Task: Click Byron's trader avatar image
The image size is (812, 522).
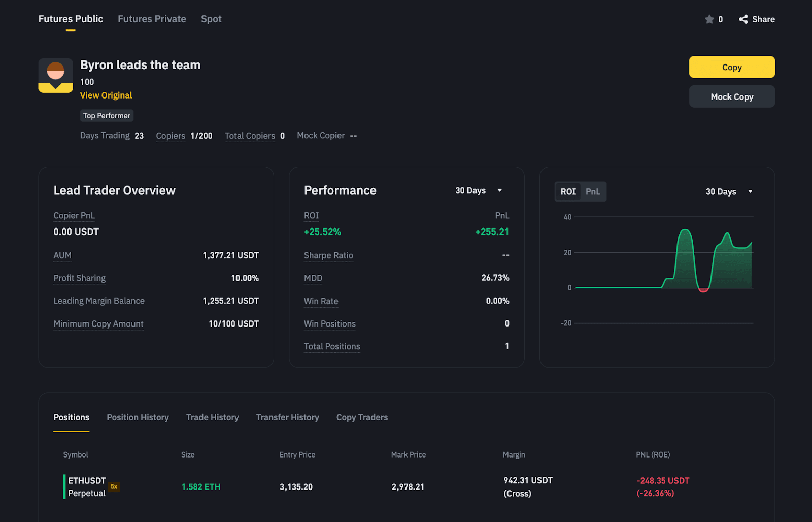Action: [56, 76]
